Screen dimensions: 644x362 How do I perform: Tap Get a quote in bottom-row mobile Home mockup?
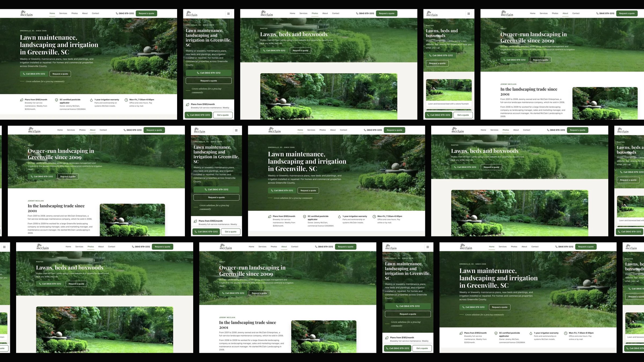click(x=422, y=348)
